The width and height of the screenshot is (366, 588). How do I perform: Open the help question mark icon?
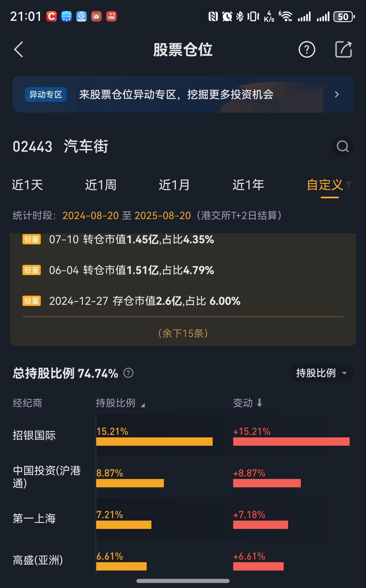pyautogui.click(x=307, y=50)
